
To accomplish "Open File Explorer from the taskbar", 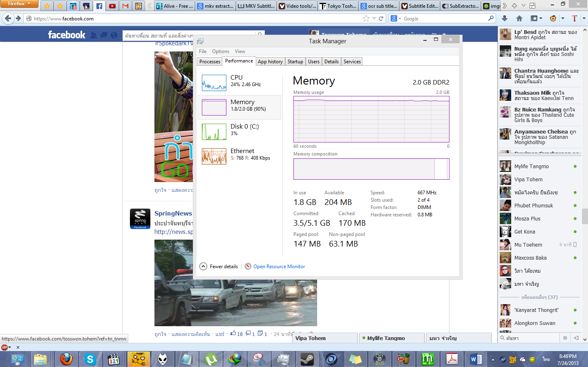I will coord(40,359).
